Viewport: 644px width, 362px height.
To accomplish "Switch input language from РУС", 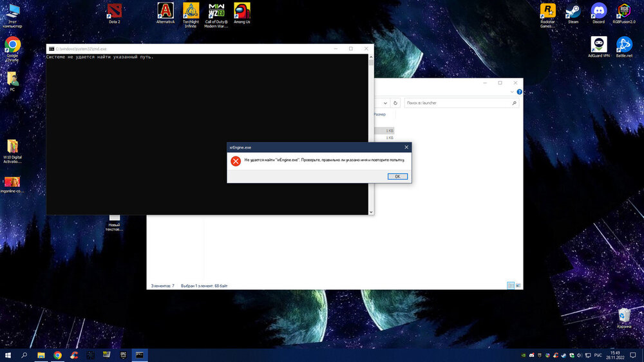I will point(598,356).
